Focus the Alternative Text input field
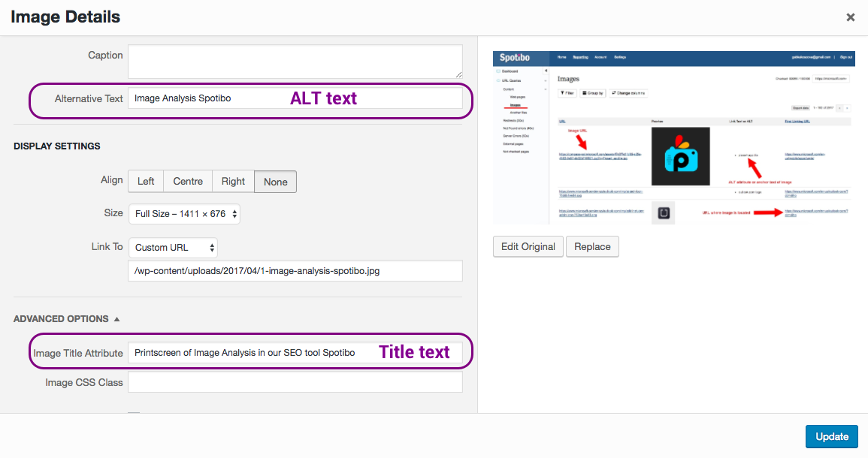Image resolution: width=868 pixels, height=458 pixels. 295,98
